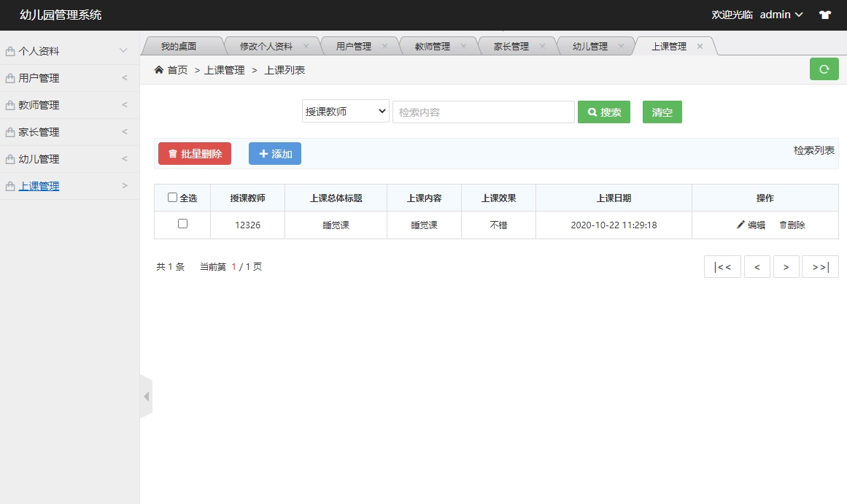Click the 清空 clear button
847x504 pixels.
pos(662,112)
